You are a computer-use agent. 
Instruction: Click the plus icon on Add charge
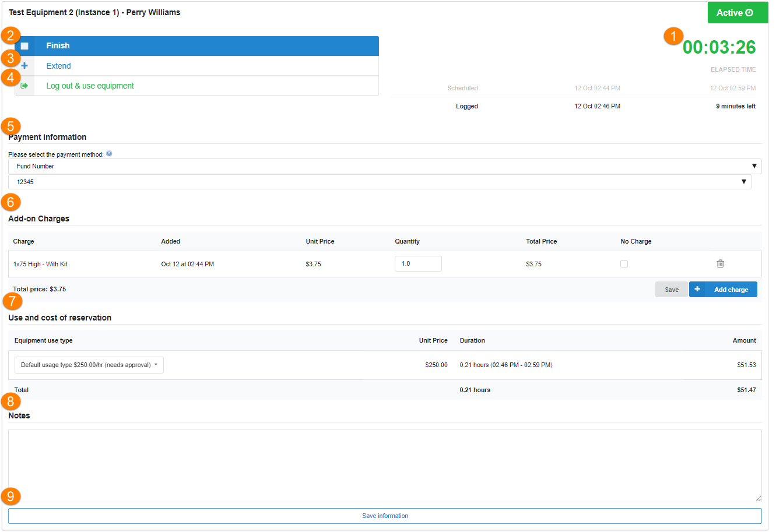tap(697, 289)
